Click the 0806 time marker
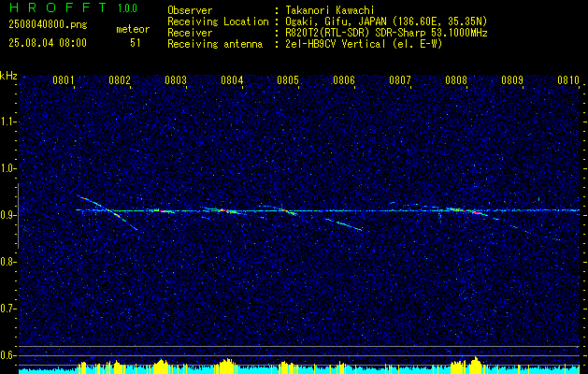588x374 pixels. point(344,80)
